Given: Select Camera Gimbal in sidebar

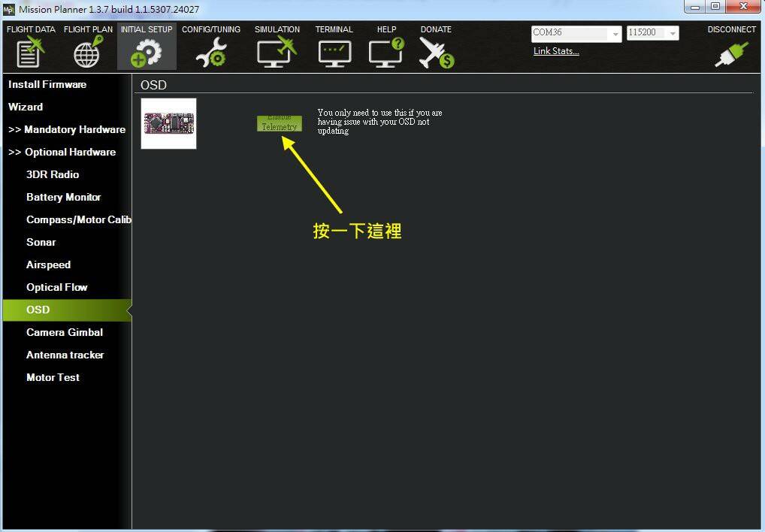Looking at the screenshot, I should (x=65, y=332).
